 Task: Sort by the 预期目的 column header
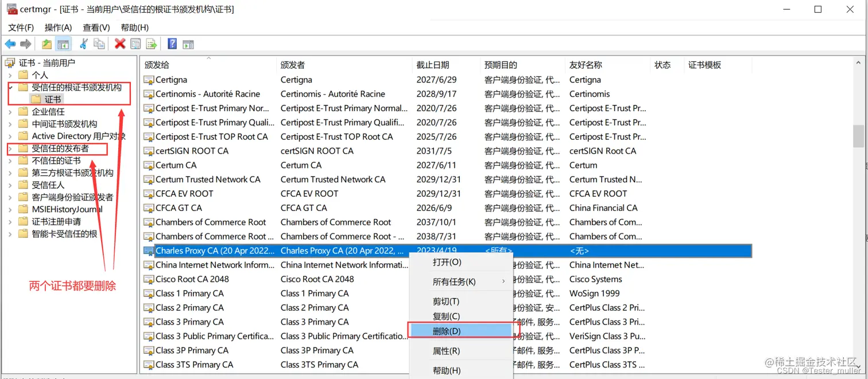522,65
